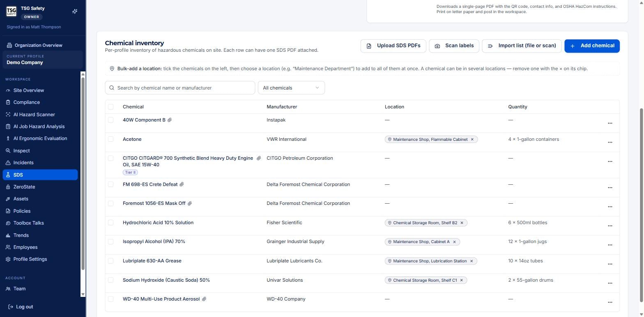Image resolution: width=644 pixels, height=317 pixels.
Task: Open row actions for Sodium Hydroxide 50%
Action: [x=610, y=283]
